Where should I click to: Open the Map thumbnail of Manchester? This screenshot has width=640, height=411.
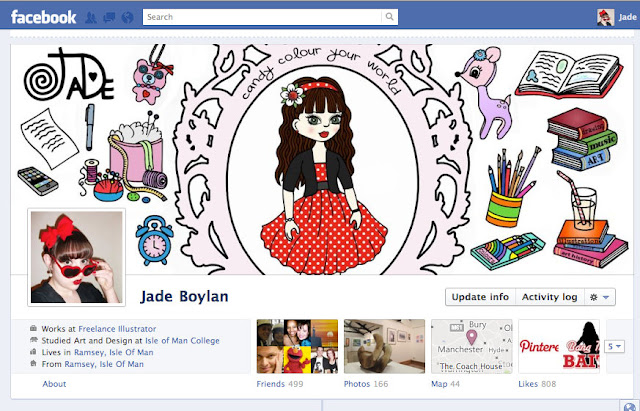pos(471,346)
